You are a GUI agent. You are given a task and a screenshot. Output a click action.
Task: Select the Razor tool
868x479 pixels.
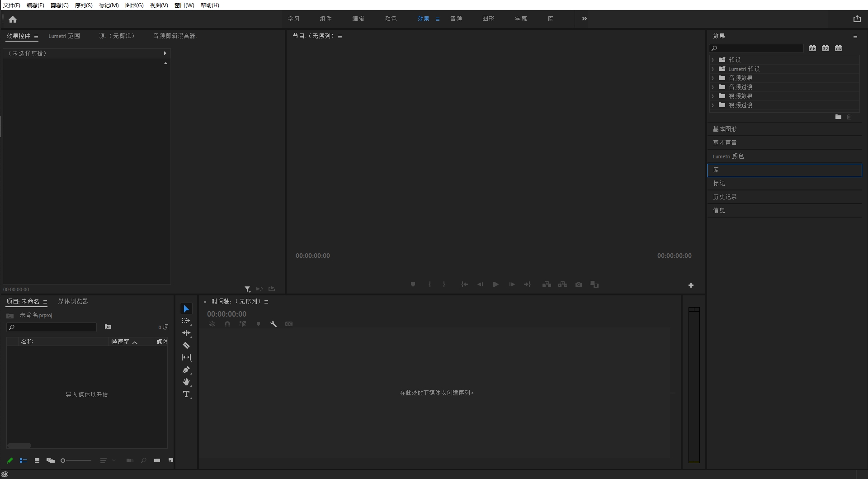[x=186, y=345]
